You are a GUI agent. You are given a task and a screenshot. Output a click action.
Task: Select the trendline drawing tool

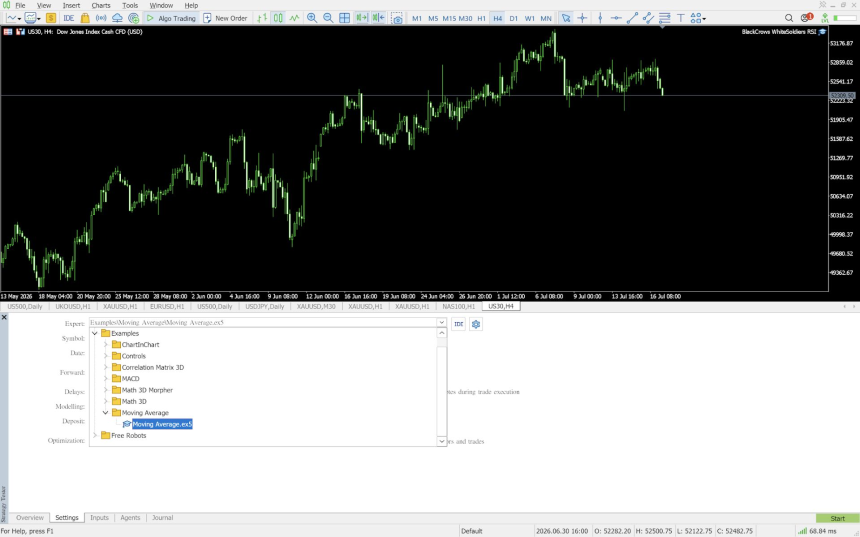pyautogui.click(x=632, y=18)
